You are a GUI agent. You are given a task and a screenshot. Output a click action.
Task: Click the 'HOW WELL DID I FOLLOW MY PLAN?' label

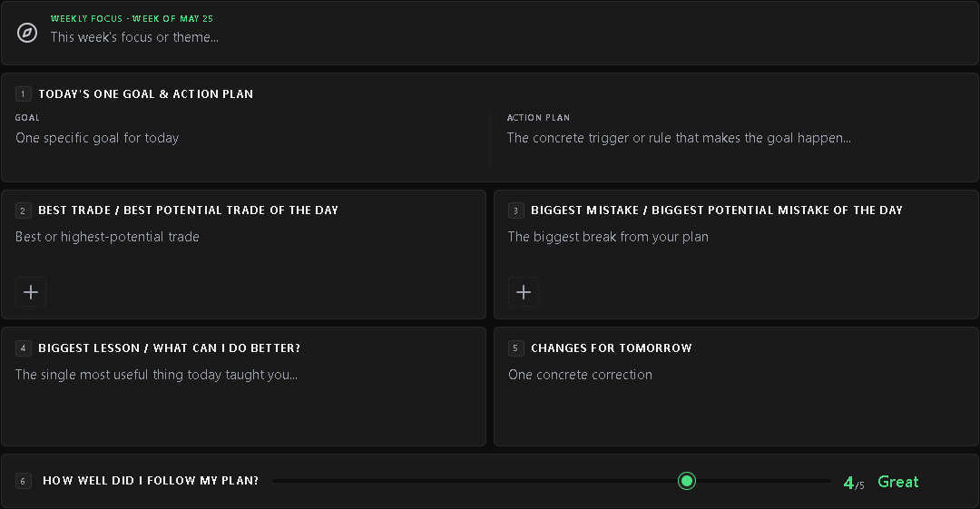151,481
